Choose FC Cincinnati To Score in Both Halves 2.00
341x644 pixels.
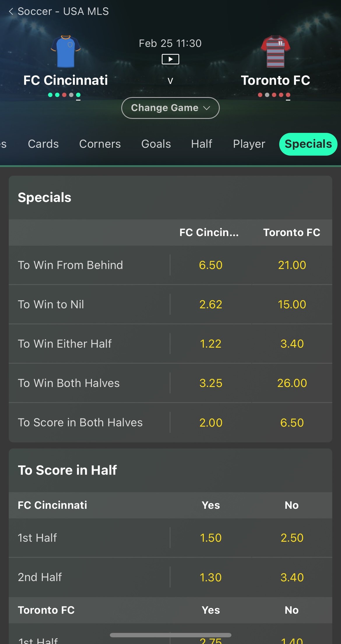(210, 423)
